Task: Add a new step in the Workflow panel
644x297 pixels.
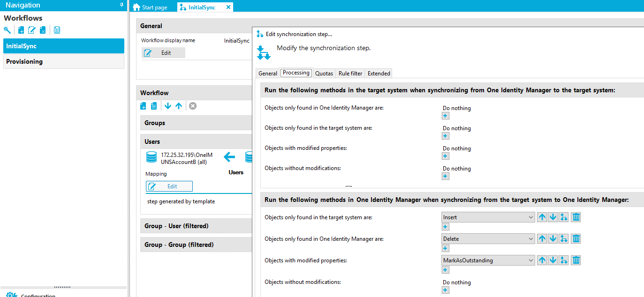Action: 143,105
